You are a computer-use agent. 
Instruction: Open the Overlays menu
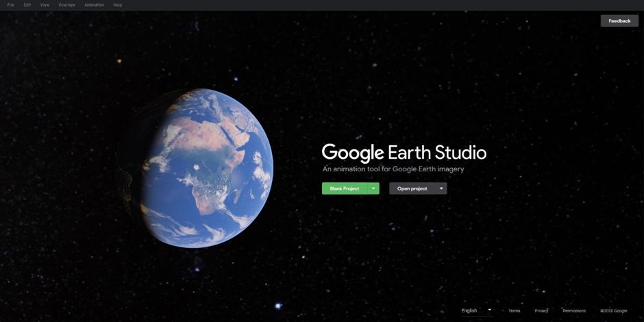[66, 5]
